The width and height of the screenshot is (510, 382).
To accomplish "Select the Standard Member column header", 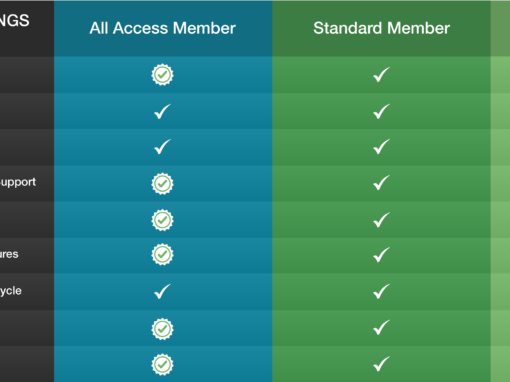I will click(x=381, y=28).
